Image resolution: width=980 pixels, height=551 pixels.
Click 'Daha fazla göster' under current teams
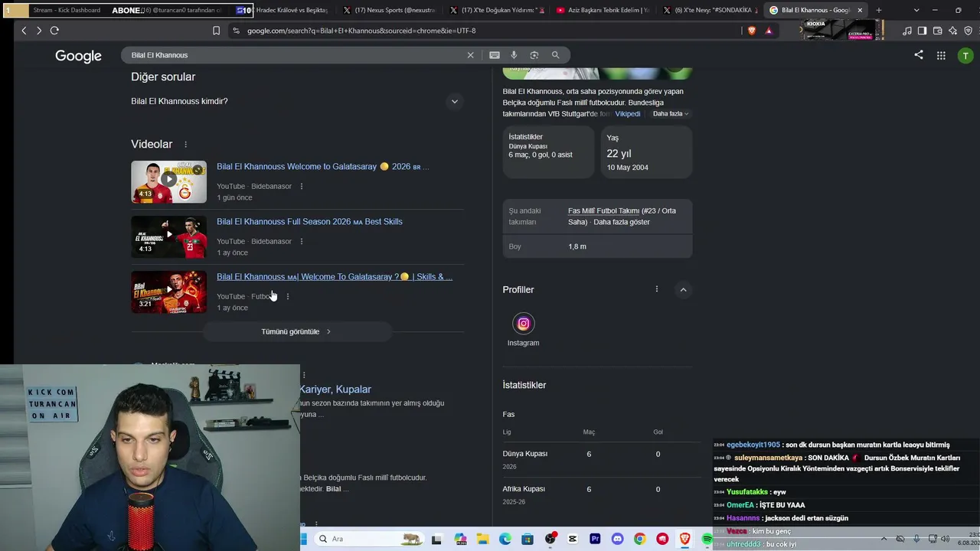(x=622, y=222)
